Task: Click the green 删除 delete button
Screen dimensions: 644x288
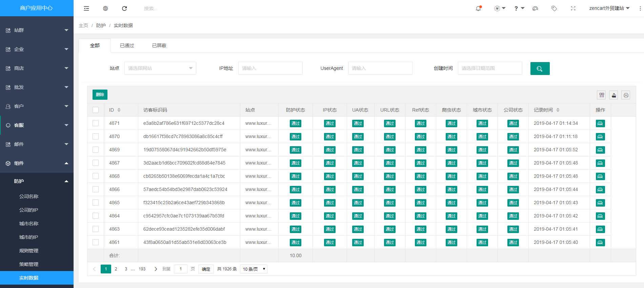Action: pos(100,95)
